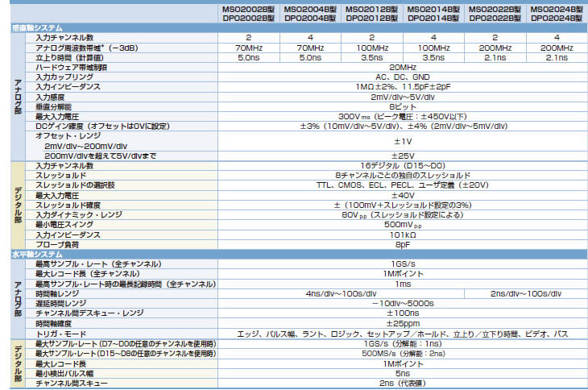Image resolution: width=588 pixels, height=390 pixels.
Task: Select the 入力ダイナミック・レンジ row label
Action: pyautogui.click(x=79, y=215)
